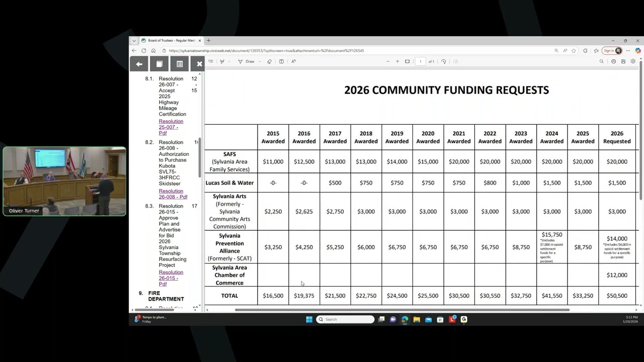The image size is (644, 362).
Task: Open a new browser tab
Action: tap(208, 41)
